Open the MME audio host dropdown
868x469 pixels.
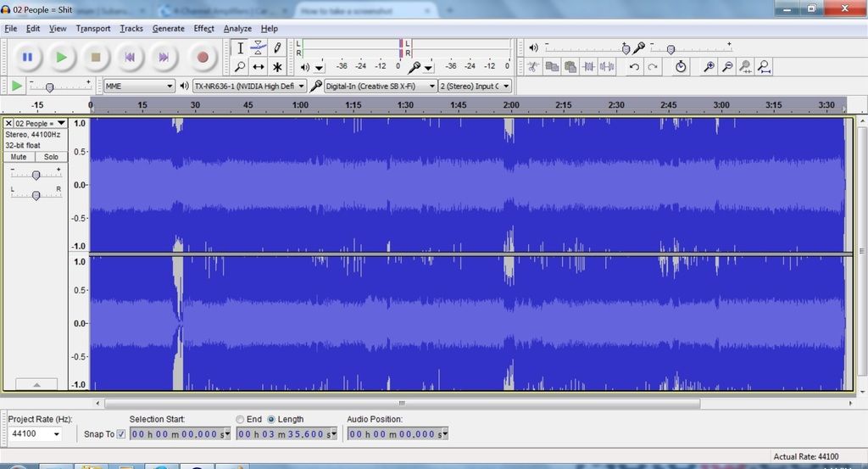click(x=139, y=86)
